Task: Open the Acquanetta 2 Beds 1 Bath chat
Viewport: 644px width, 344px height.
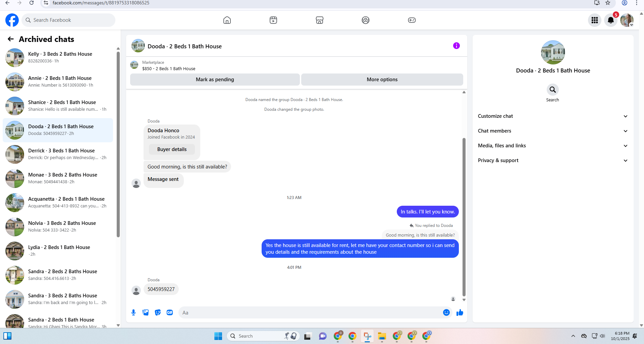Action: (x=58, y=202)
